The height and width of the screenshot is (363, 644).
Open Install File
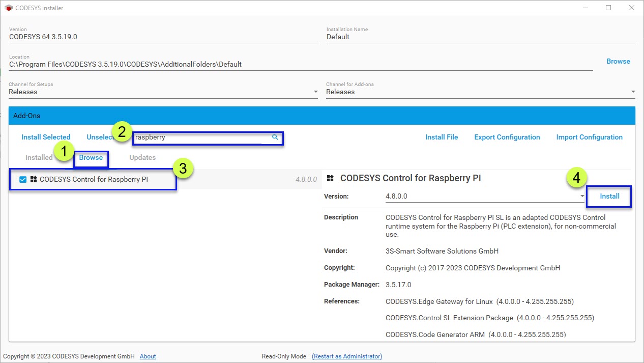click(442, 137)
